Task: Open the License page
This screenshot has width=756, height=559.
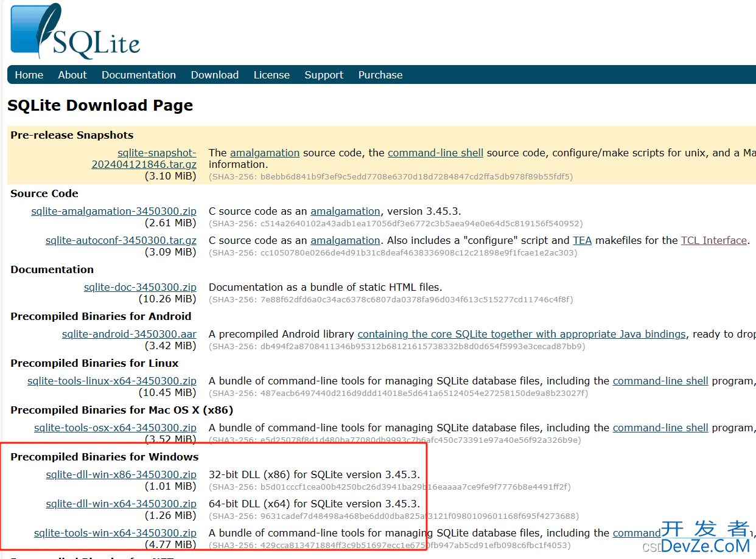Action: [271, 75]
